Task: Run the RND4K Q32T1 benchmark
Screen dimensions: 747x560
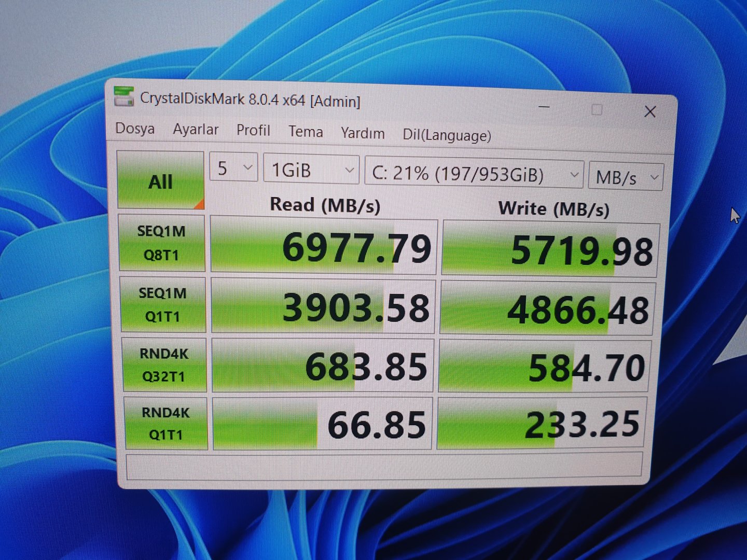Action: point(164,365)
